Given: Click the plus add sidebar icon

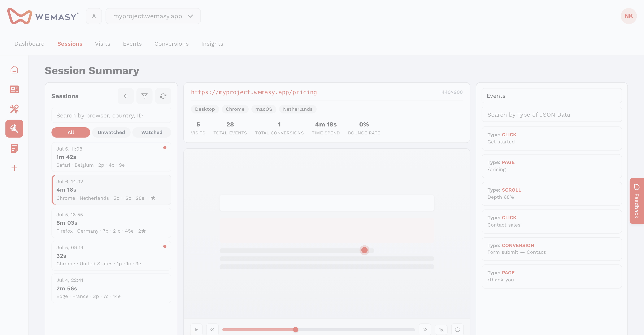Looking at the screenshot, I should point(14,168).
